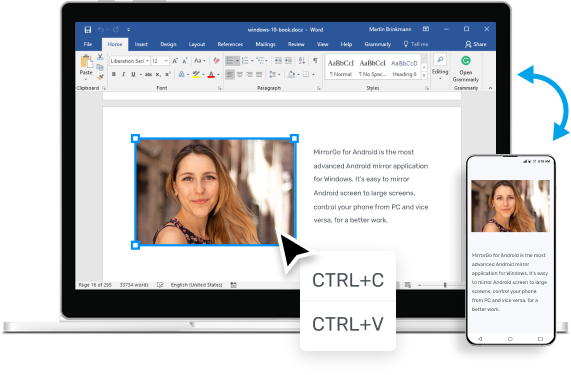Apply the Normal style
Viewport: 571px width, 375px height.
coord(341,68)
